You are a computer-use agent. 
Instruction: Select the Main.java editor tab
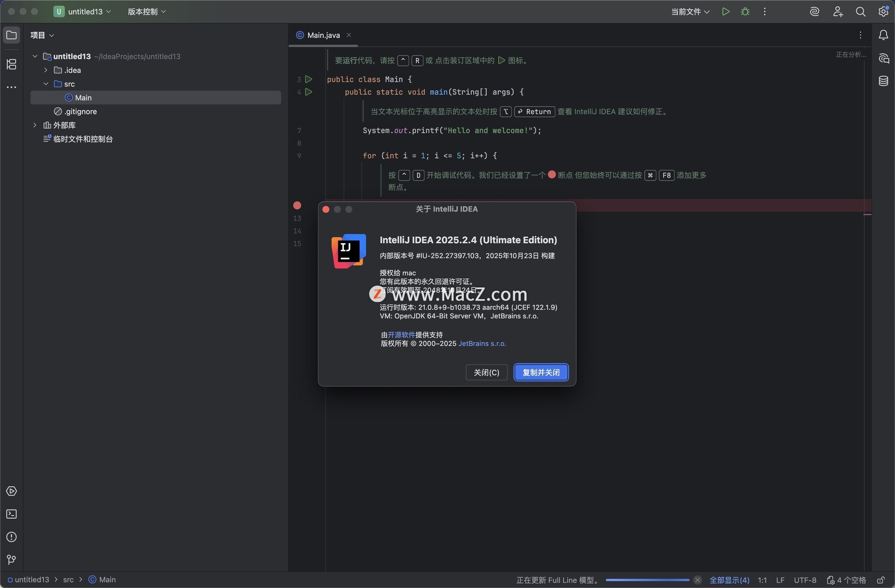tap(323, 35)
